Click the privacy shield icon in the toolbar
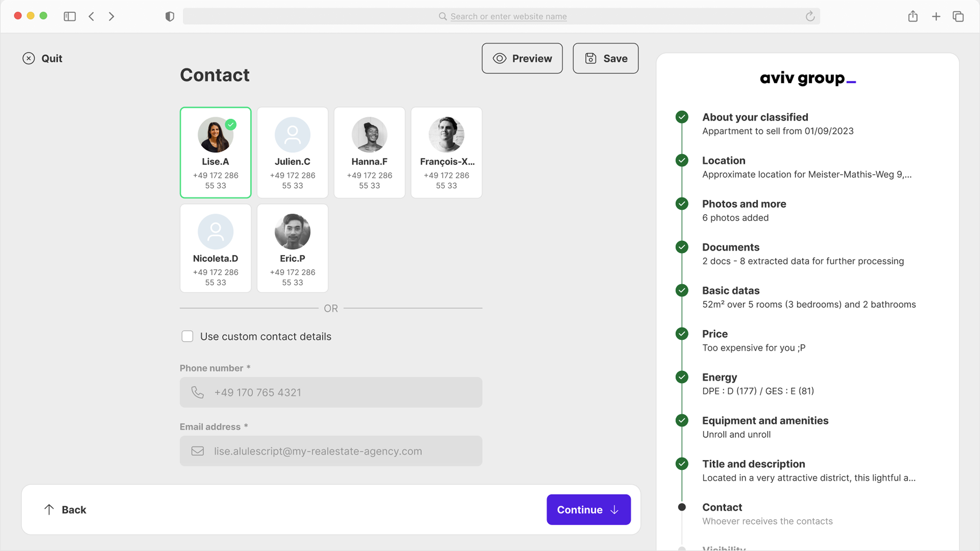This screenshot has height=551, width=980. pos(170,16)
